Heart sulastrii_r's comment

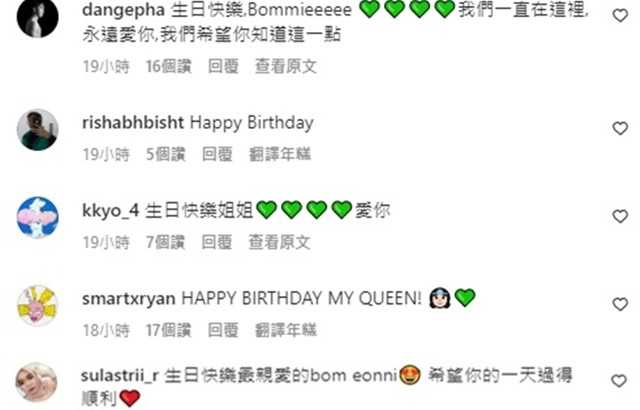click(619, 381)
